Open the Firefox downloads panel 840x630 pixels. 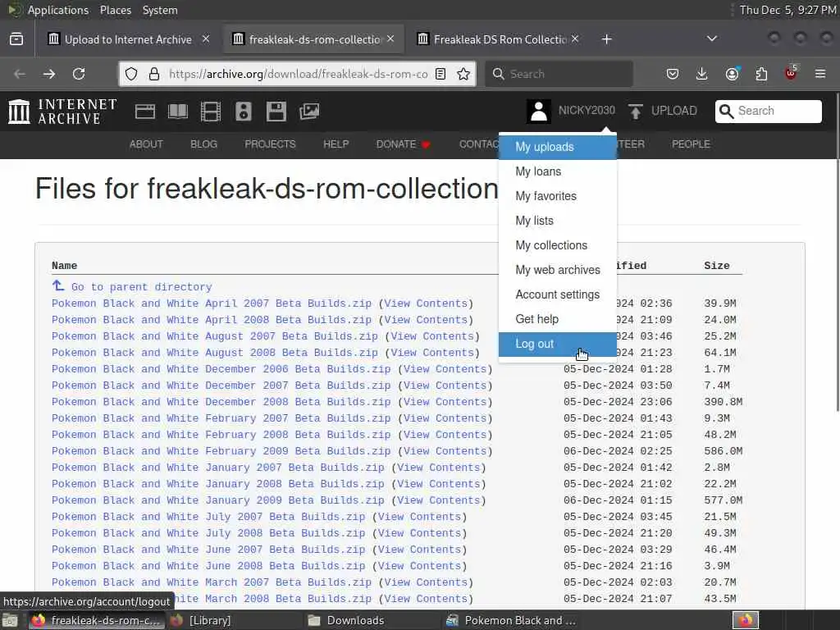(702, 74)
